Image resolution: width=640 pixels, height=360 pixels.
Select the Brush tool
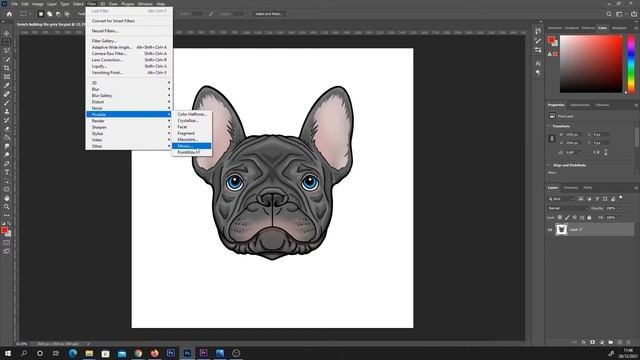(x=7, y=103)
